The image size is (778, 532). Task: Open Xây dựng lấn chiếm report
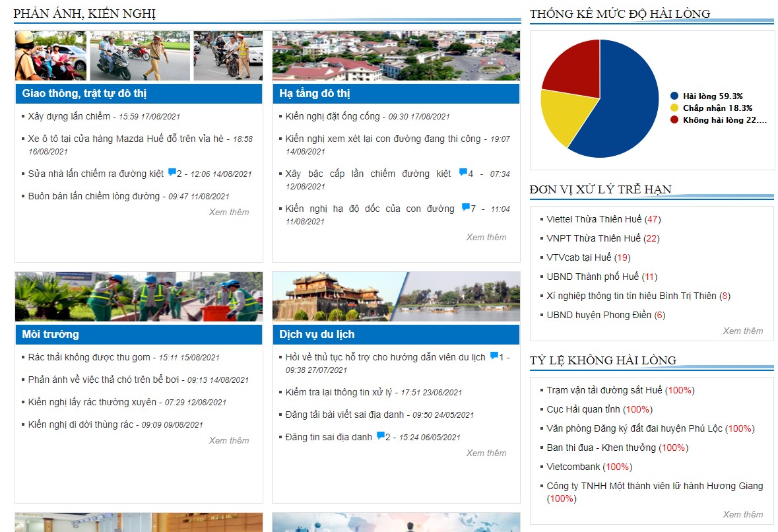click(69, 116)
